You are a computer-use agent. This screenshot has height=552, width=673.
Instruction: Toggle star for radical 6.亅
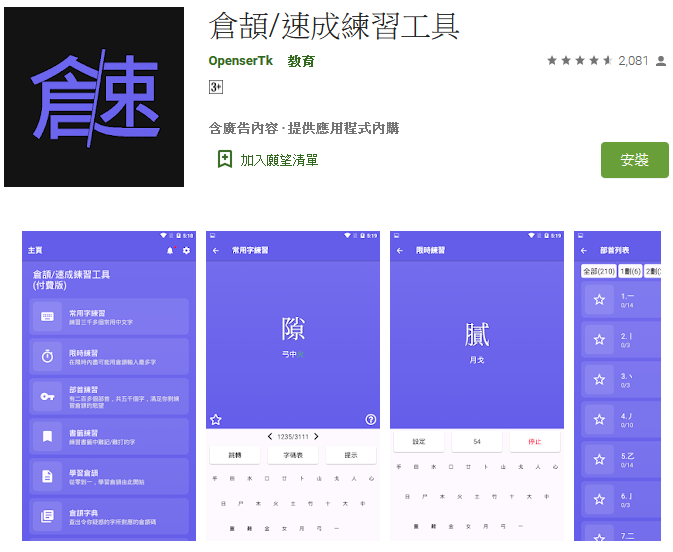click(x=600, y=499)
